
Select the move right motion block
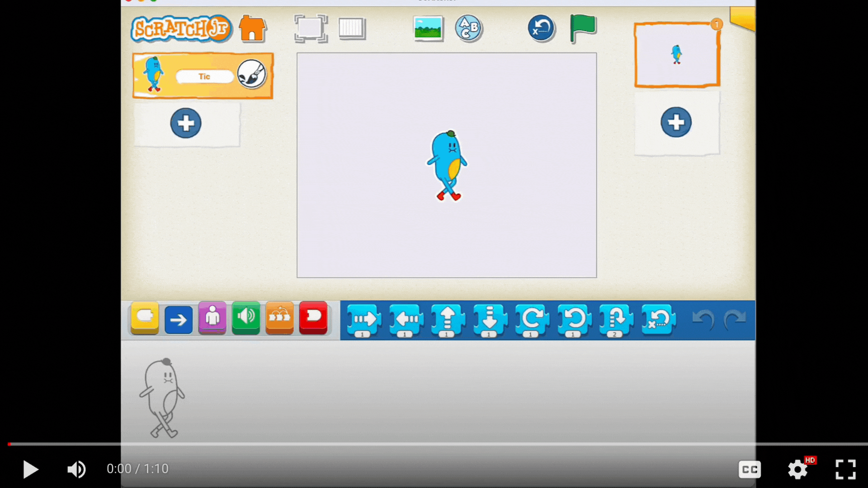363,320
